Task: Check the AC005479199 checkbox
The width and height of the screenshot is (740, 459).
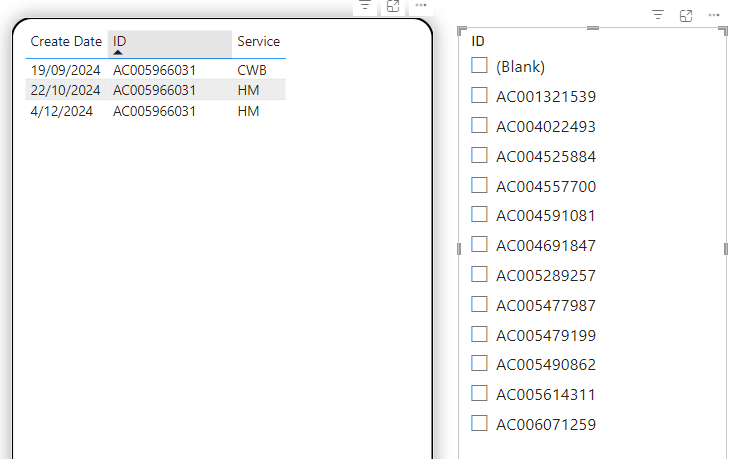Action: (x=479, y=334)
